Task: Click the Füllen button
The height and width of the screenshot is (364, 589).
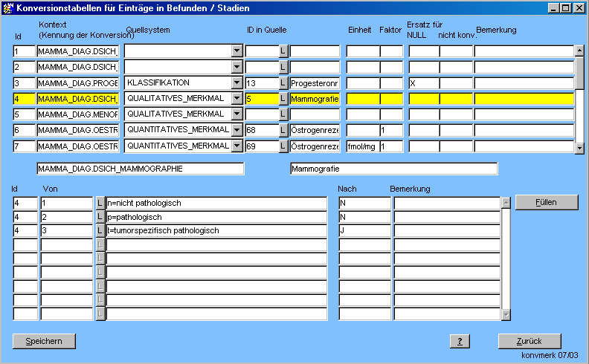Action: point(546,202)
